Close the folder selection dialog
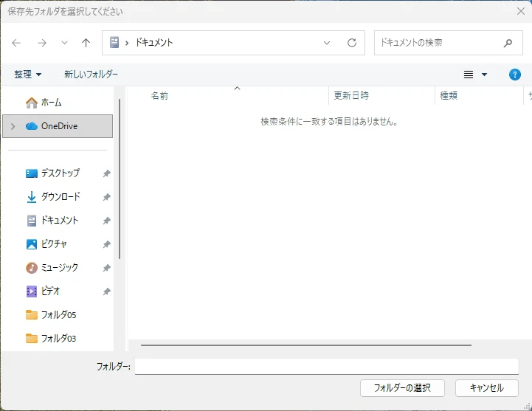Image resolution: width=532 pixels, height=411 pixels. [520, 11]
